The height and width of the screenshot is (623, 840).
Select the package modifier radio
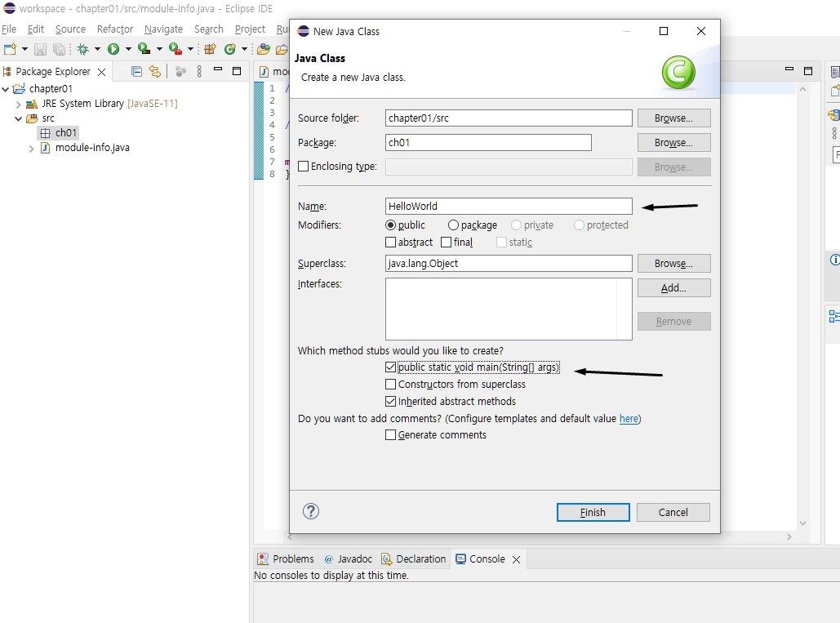tap(453, 225)
